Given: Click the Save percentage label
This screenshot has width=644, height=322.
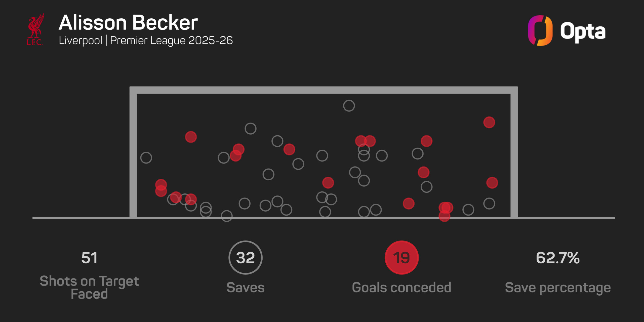Looking at the screenshot, I should (x=558, y=288).
